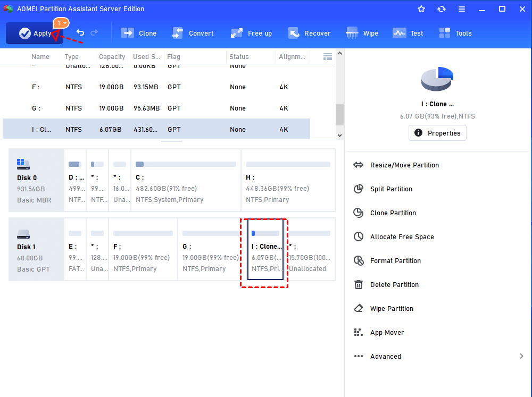This screenshot has height=397, width=532.
Task: Select Disk 1 in the disk map
Action: (x=36, y=250)
